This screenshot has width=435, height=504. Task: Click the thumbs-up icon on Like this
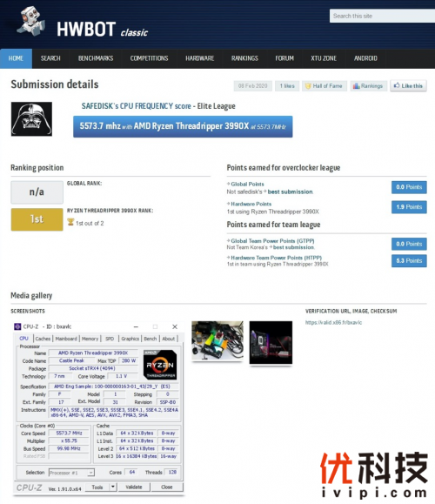point(397,85)
